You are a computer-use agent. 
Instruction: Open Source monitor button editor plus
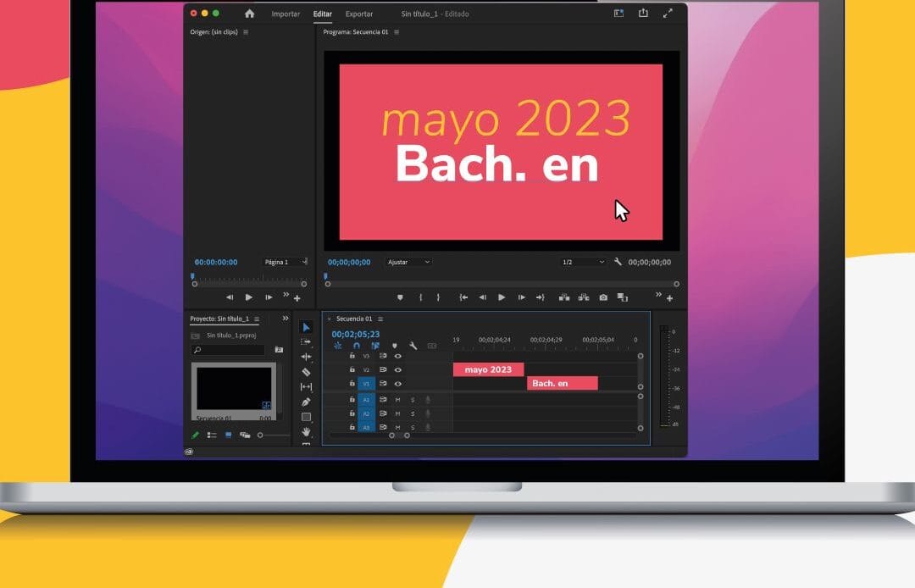297,299
